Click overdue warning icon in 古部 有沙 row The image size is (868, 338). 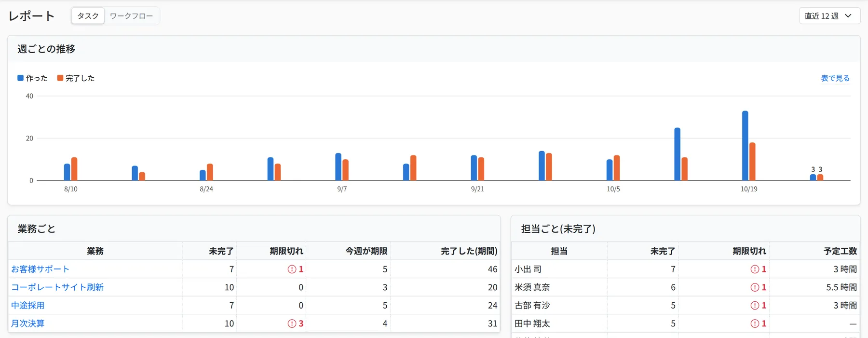(x=755, y=306)
